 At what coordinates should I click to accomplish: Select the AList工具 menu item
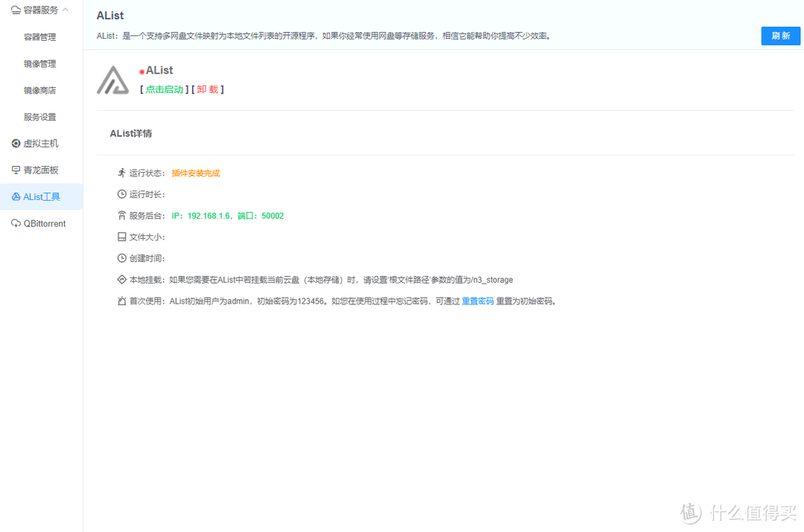(41, 197)
